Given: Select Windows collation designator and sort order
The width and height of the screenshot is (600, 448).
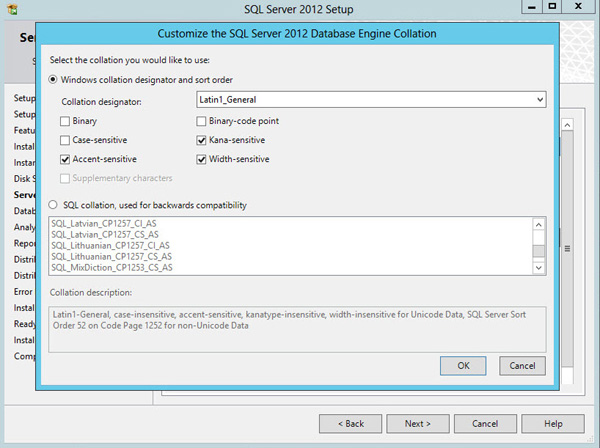Looking at the screenshot, I should pos(53,80).
